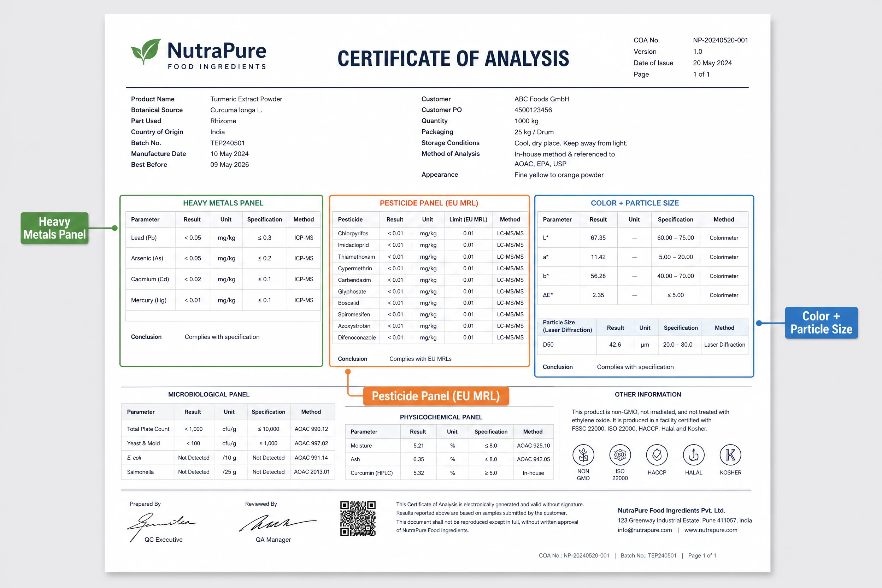Click the Limit (EU MRL) column header
882x588 pixels.
pyautogui.click(x=468, y=219)
